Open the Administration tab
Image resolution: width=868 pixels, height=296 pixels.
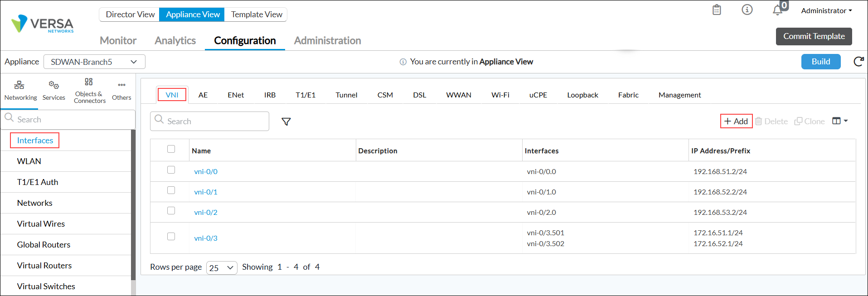(x=327, y=41)
